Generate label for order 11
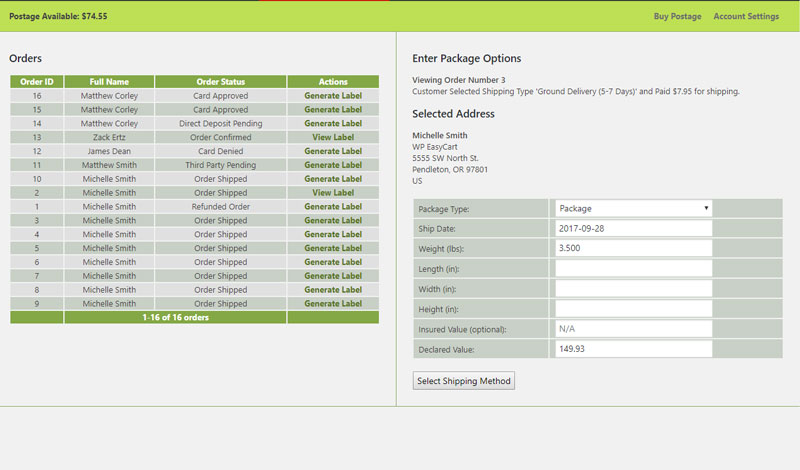Viewport: 800px width, 470px height. pyautogui.click(x=333, y=165)
